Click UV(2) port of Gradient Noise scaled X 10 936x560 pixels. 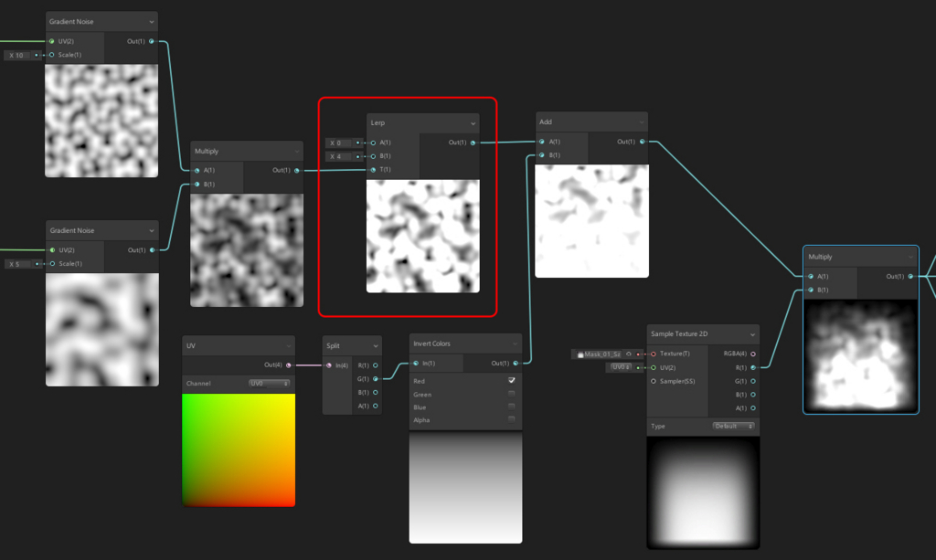pos(52,41)
